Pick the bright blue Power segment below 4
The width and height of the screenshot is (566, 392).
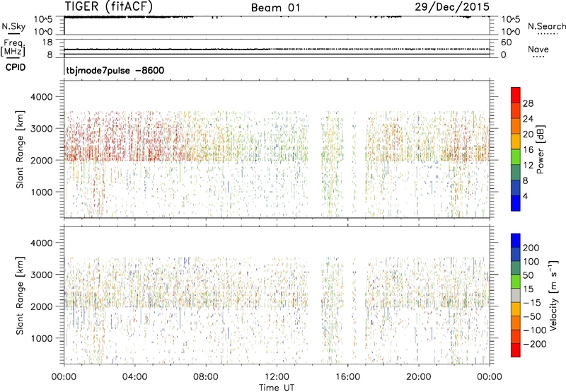click(x=516, y=203)
